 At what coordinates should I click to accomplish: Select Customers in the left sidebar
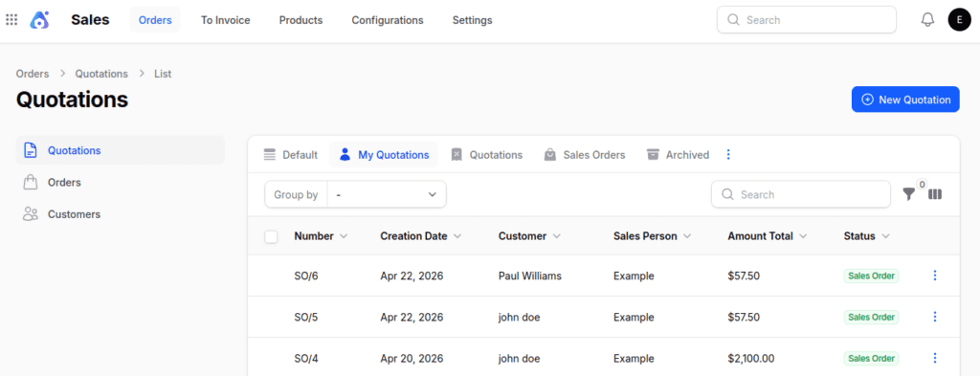pos(120,214)
